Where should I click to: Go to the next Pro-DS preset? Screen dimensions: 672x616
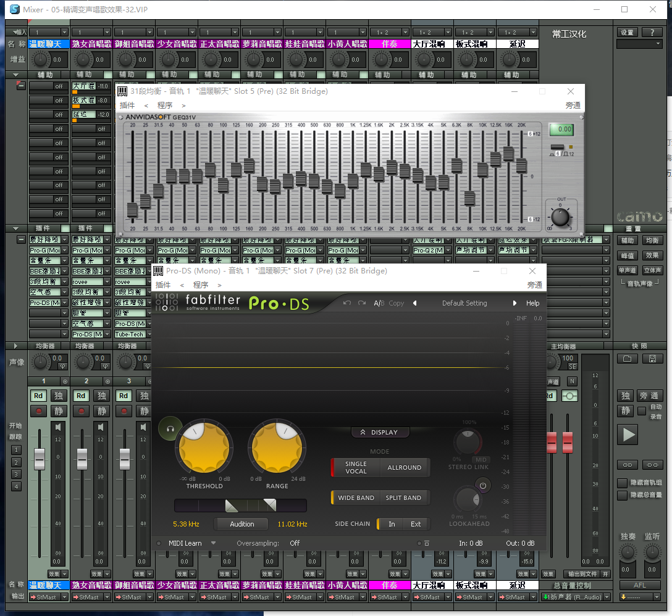[x=514, y=303]
